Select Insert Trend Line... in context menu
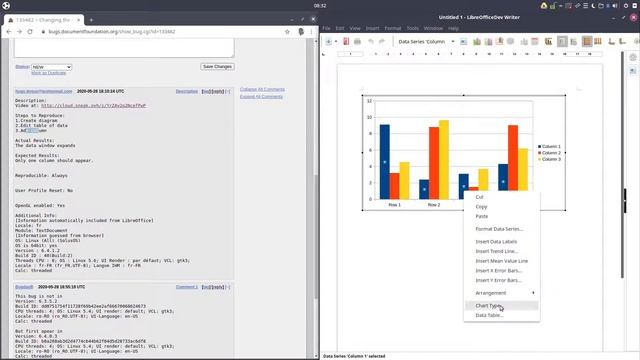The width and height of the screenshot is (640, 360). click(x=502, y=251)
